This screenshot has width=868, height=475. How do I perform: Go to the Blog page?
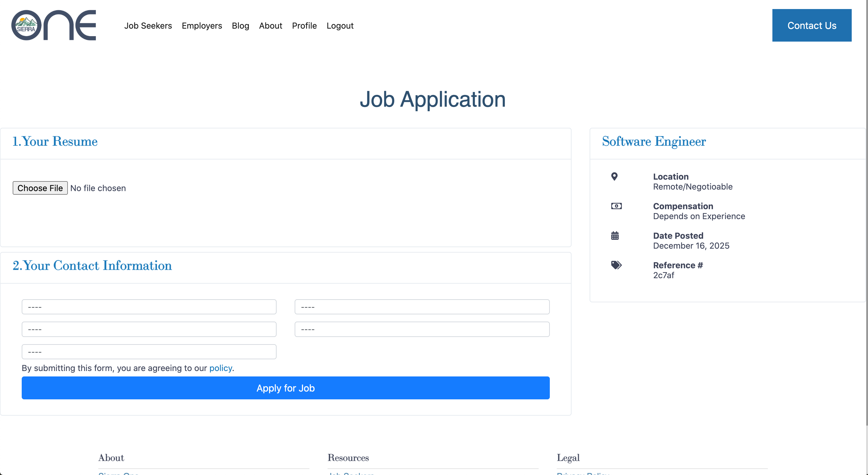point(240,26)
